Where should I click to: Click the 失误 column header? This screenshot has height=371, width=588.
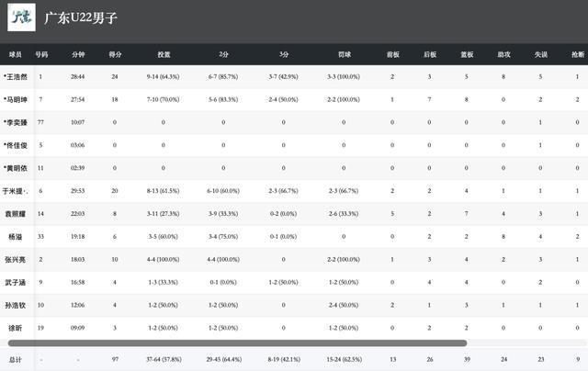[x=540, y=54]
